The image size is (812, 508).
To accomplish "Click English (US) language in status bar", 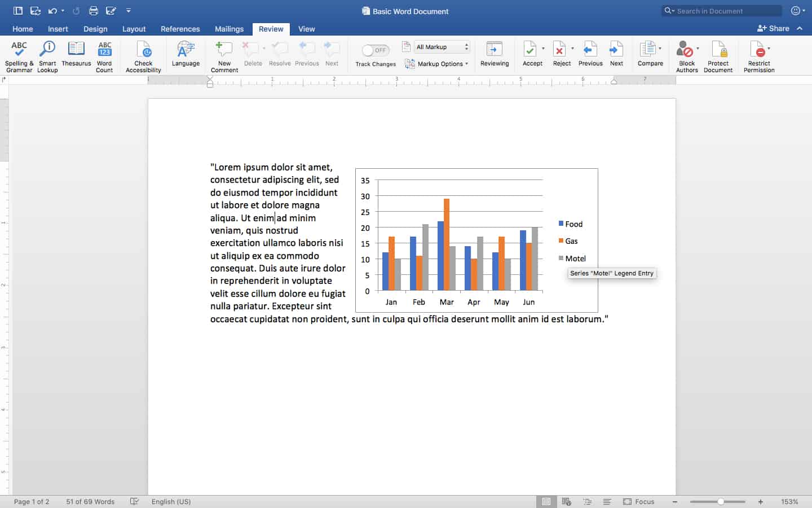I will coord(171,501).
